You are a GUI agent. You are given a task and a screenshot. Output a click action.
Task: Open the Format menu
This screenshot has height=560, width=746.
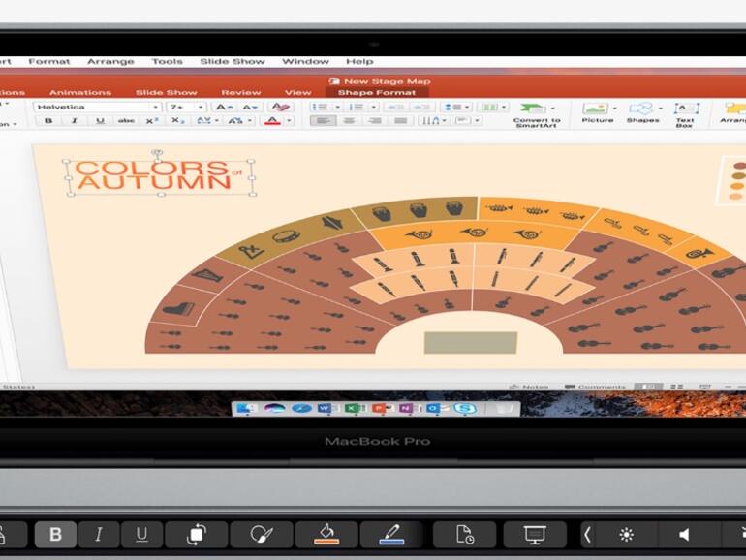tap(49, 61)
